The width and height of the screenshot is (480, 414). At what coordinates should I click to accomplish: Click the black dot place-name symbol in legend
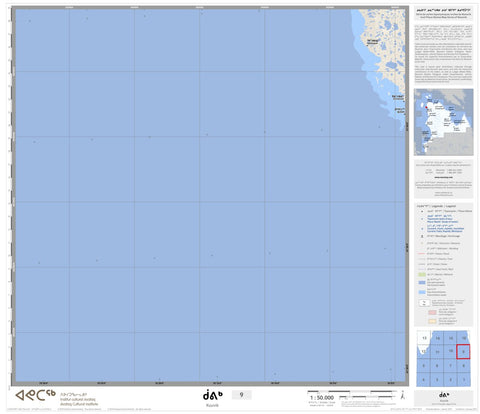(x=422, y=211)
